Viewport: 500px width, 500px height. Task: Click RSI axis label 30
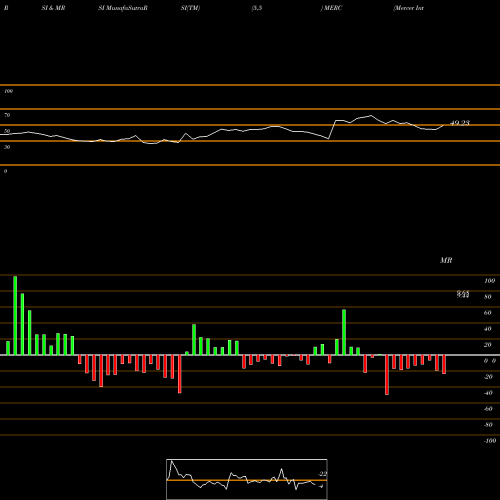pyautogui.click(x=7, y=147)
